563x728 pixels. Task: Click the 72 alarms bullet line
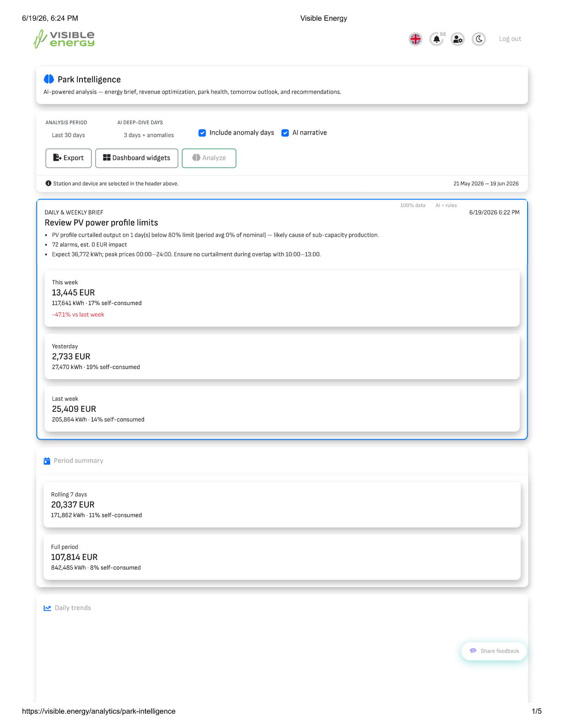89,245
